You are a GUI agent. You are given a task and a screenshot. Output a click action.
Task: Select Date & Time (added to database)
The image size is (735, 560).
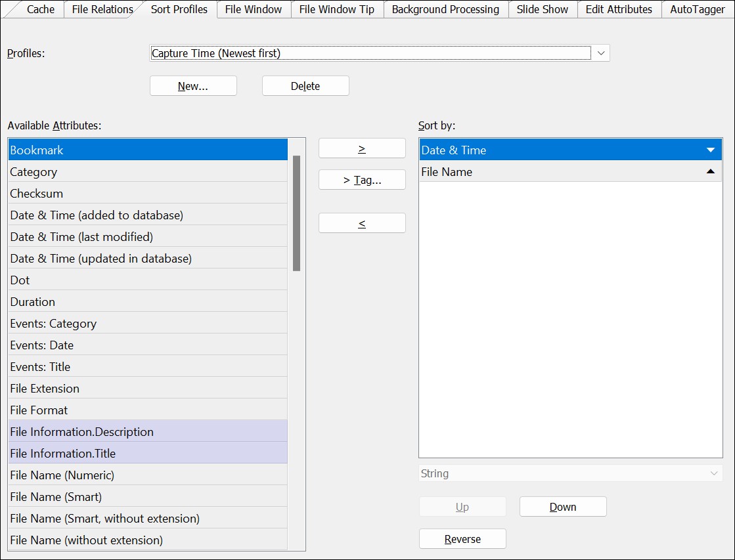(x=148, y=215)
